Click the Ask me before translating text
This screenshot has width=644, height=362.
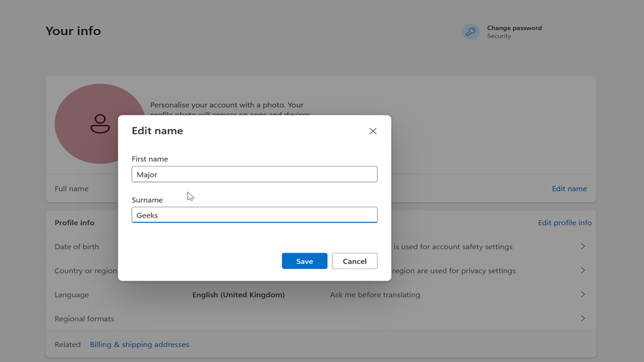375,295
